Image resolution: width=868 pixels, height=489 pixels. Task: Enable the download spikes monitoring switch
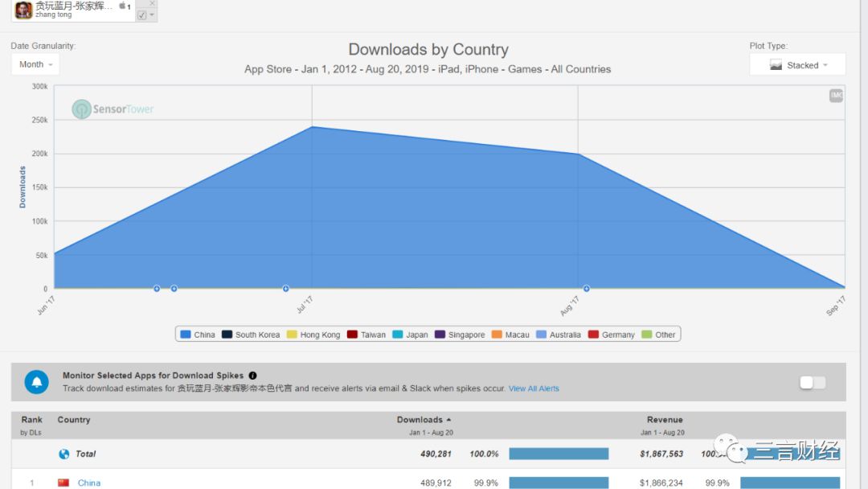[x=812, y=383]
